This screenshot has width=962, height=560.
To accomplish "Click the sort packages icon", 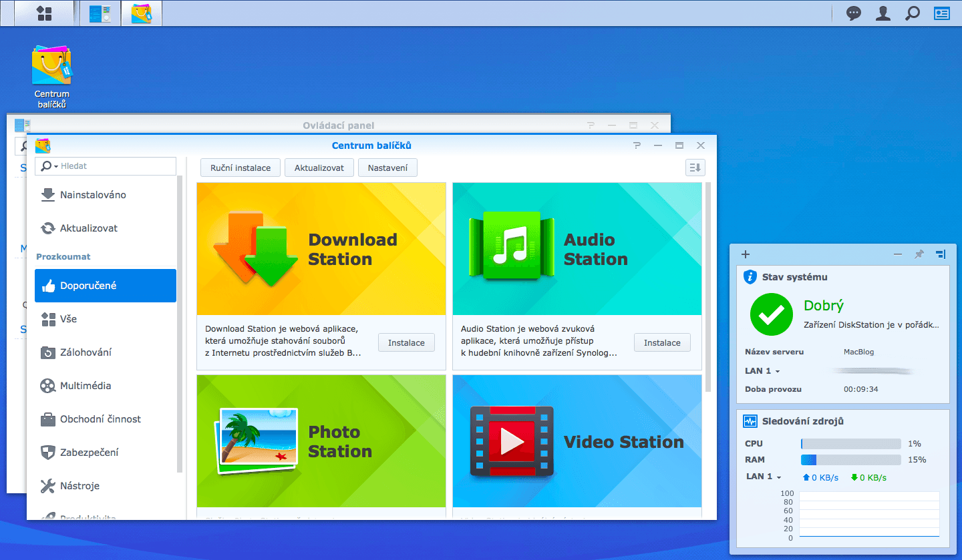I will pyautogui.click(x=695, y=168).
